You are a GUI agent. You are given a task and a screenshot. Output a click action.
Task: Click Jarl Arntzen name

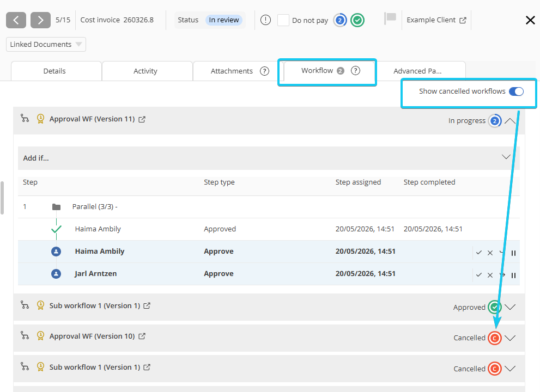coord(96,274)
